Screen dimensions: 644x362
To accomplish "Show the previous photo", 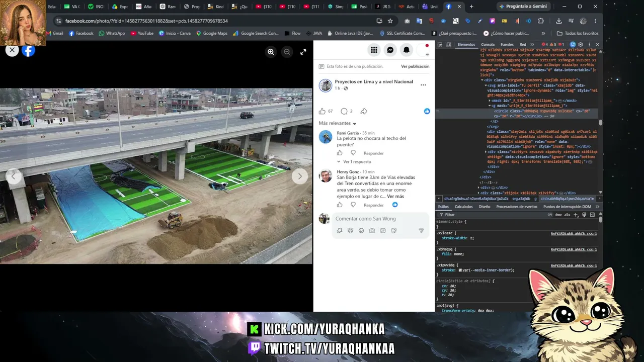I will (13, 176).
